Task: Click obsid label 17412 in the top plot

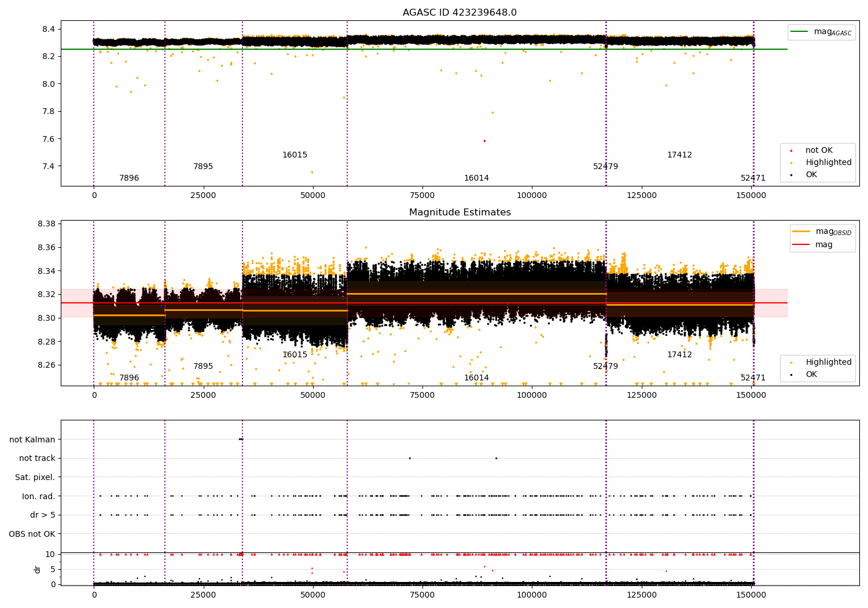Action: point(679,155)
